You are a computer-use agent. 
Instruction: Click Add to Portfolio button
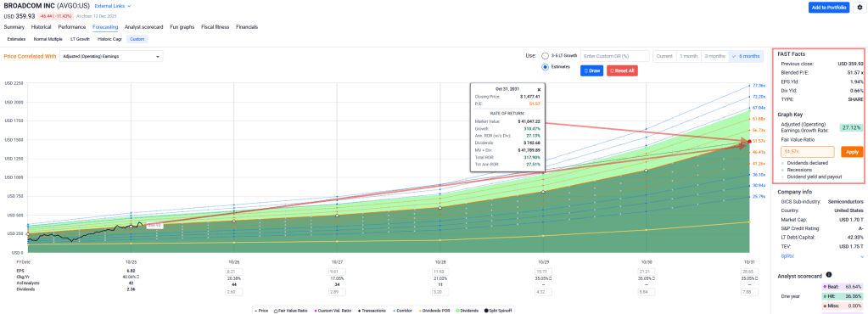(829, 8)
